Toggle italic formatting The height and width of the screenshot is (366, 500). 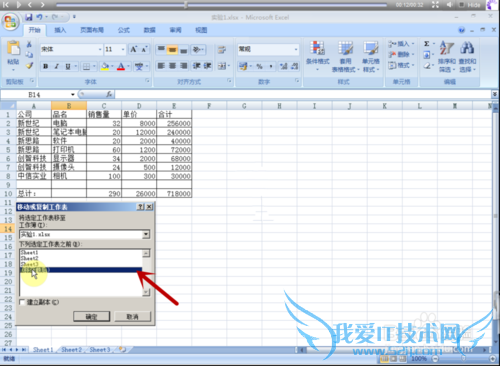57,66
